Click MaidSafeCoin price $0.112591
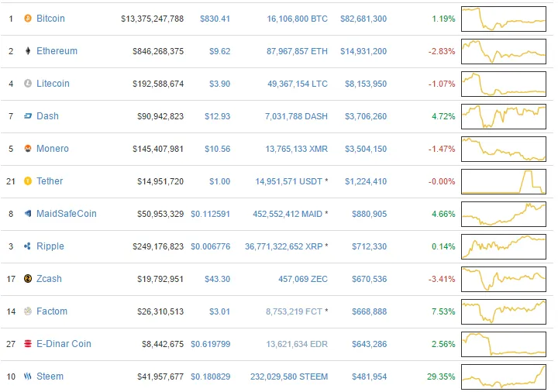 [210, 214]
